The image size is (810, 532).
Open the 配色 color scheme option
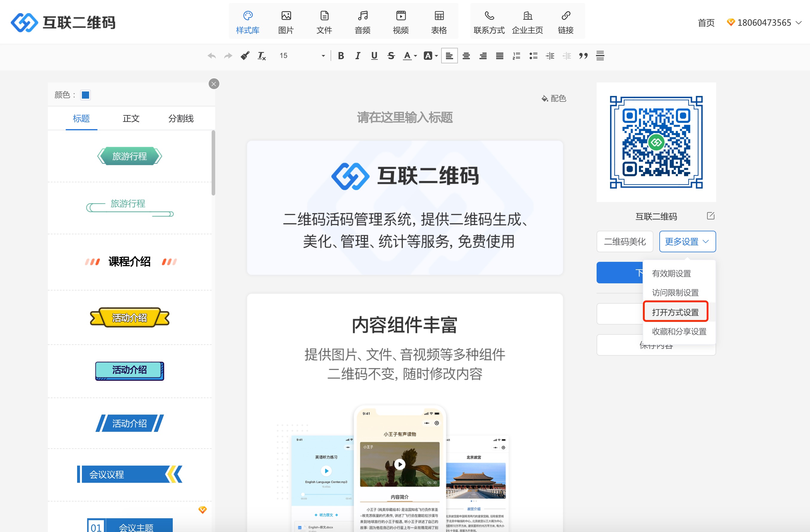click(x=554, y=98)
